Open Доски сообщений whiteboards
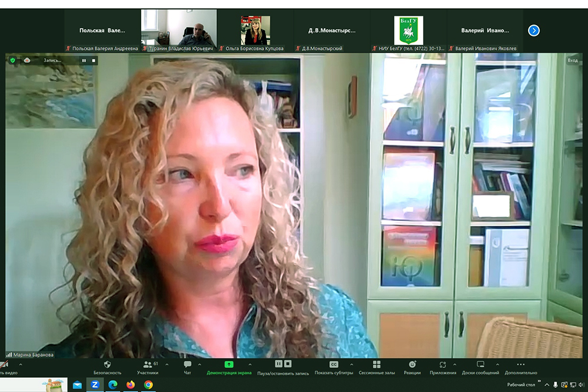This screenshot has width=588, height=392. point(480,367)
